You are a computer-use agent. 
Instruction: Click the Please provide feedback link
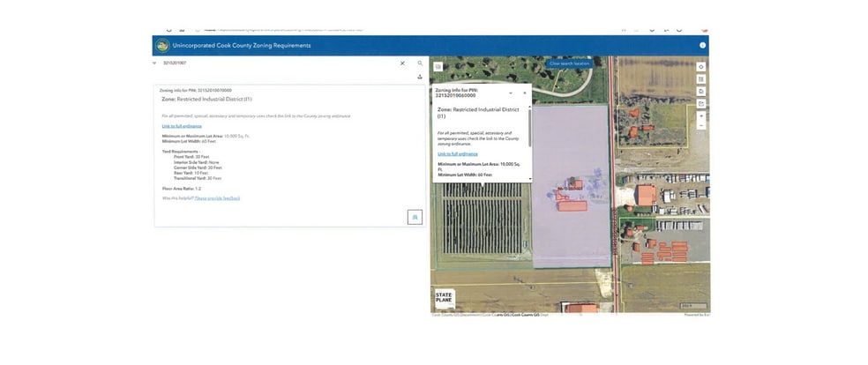[217, 198]
